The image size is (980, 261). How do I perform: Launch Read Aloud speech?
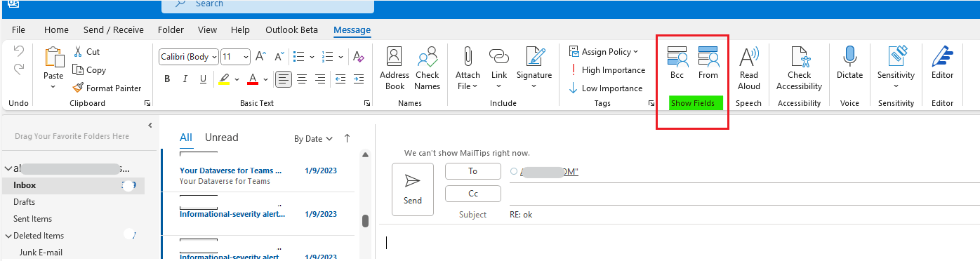(749, 69)
